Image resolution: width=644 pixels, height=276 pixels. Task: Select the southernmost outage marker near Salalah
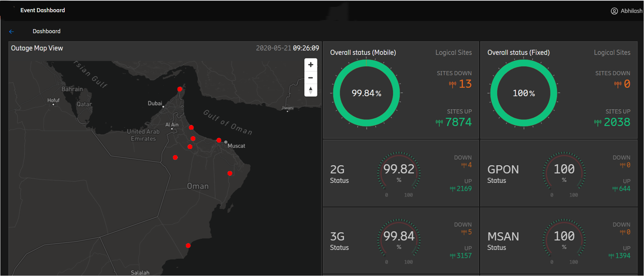188,246
